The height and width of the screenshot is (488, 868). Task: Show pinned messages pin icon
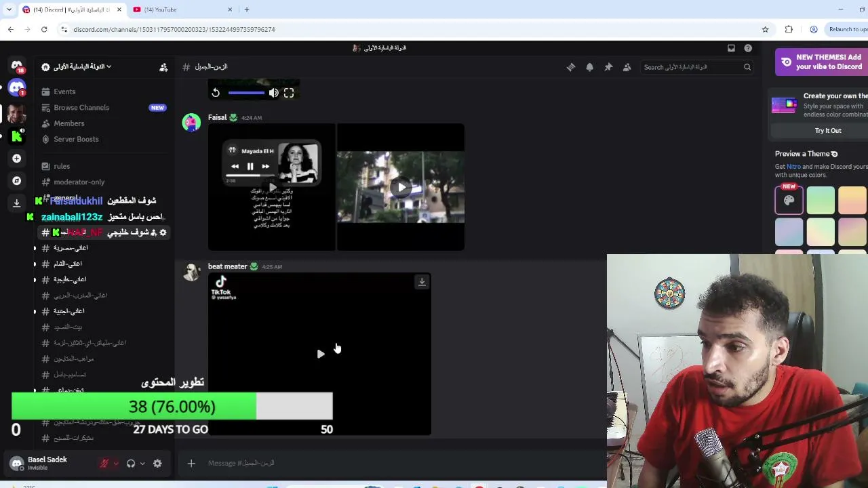pyautogui.click(x=608, y=67)
